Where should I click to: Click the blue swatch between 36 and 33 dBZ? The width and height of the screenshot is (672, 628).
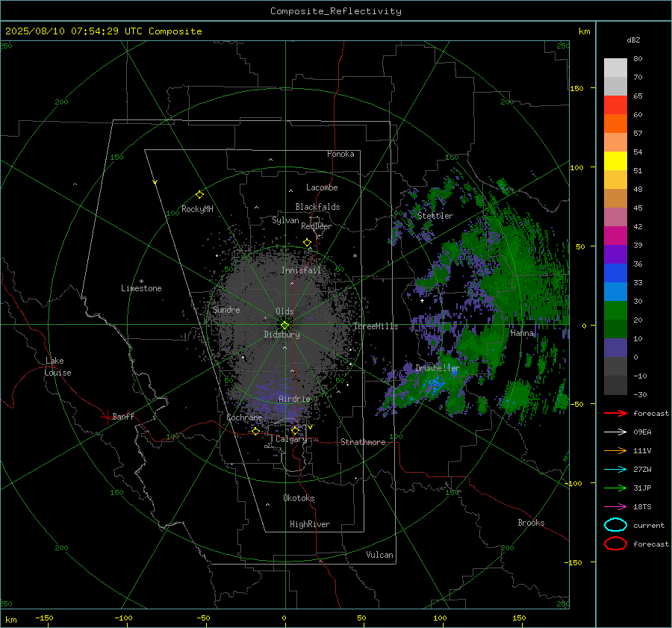[x=615, y=273]
